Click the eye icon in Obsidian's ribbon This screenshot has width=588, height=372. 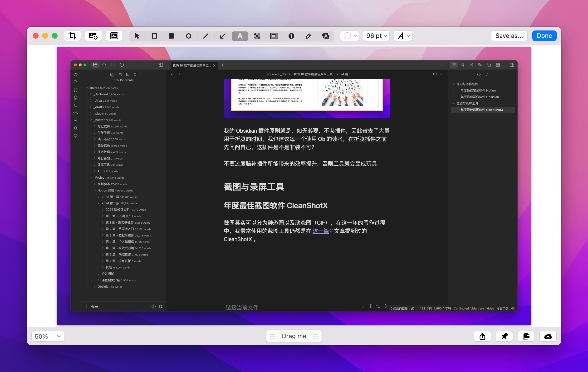click(75, 75)
